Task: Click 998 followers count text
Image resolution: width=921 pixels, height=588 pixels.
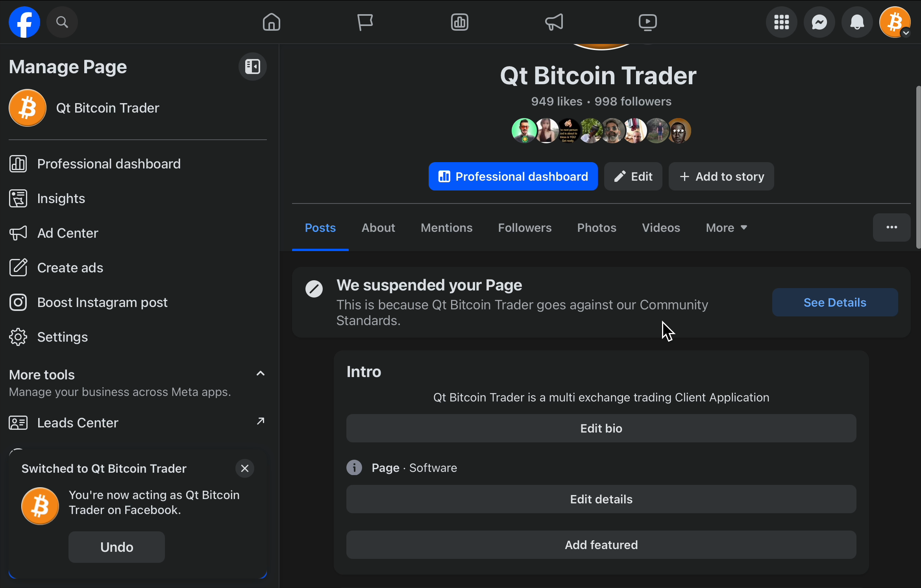Action: 633,102
